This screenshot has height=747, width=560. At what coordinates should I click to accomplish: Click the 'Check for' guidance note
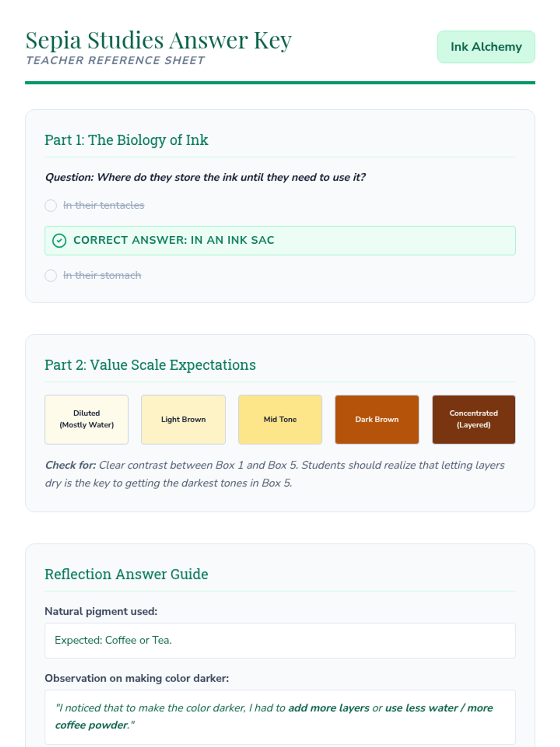tap(275, 474)
